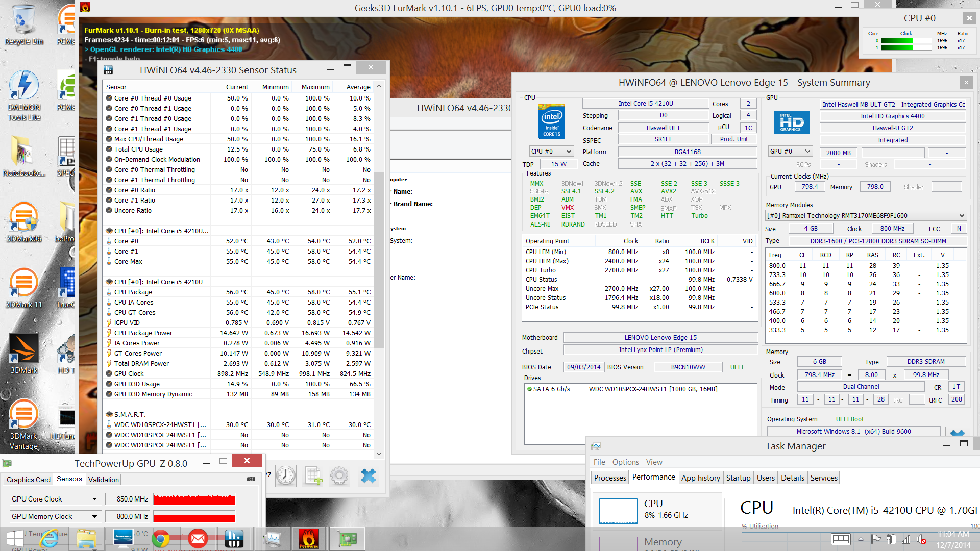Select the Graphics Card tab in GPU-Z
The image size is (980, 551).
pyautogui.click(x=29, y=480)
